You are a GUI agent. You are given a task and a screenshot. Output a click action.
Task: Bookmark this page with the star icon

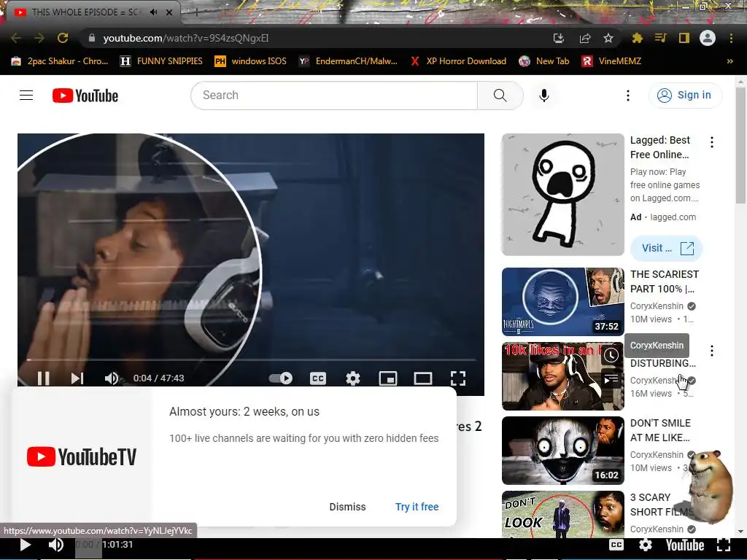coord(608,38)
